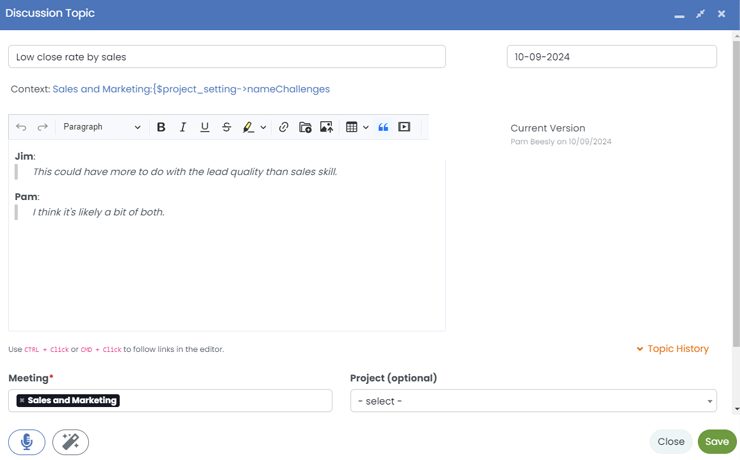The height and width of the screenshot is (460, 740).
Task: Click the redo arrow in editor toolbar
Action: point(42,127)
